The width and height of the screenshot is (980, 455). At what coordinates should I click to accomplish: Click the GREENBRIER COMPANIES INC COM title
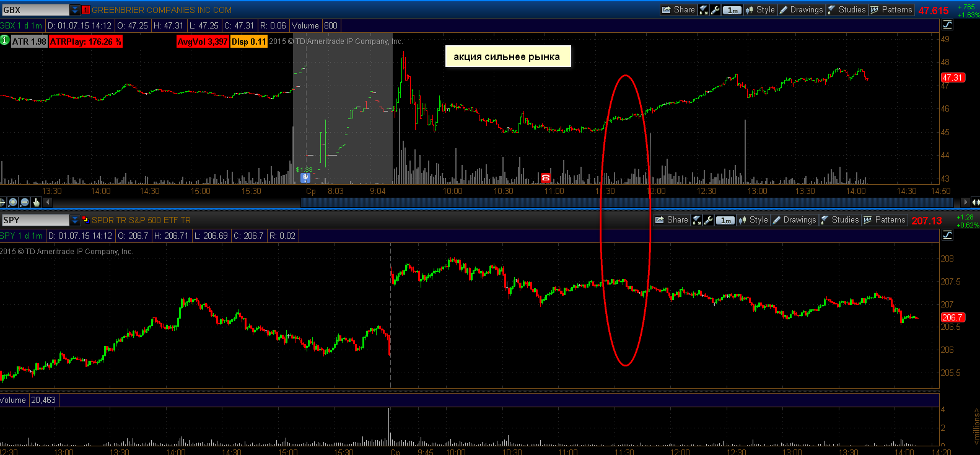click(x=162, y=10)
